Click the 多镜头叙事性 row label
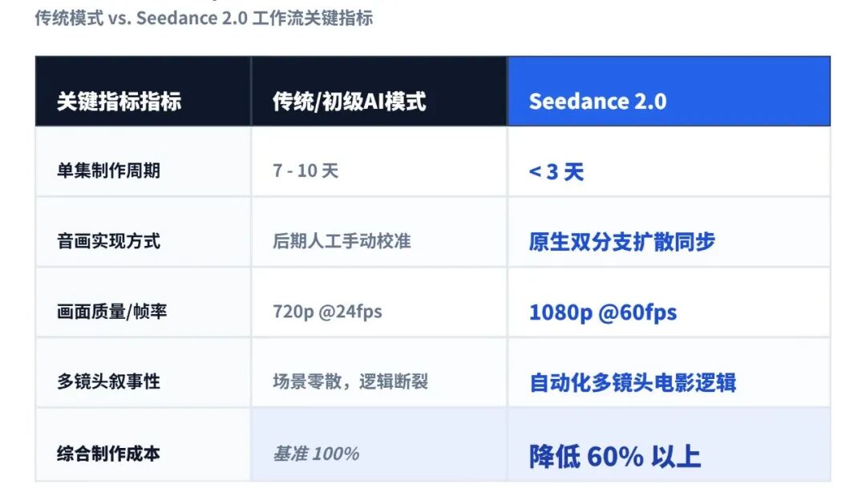 point(108,382)
